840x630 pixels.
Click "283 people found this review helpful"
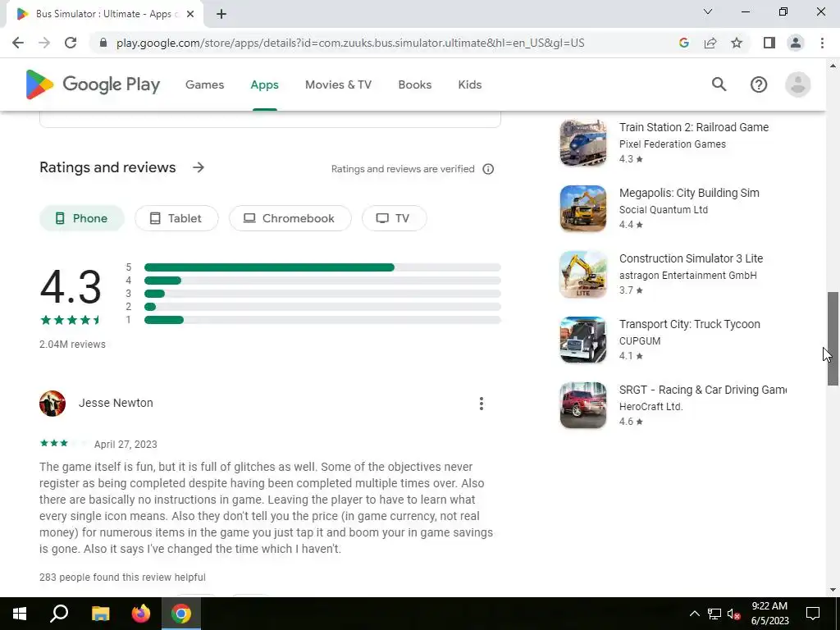coord(122,577)
